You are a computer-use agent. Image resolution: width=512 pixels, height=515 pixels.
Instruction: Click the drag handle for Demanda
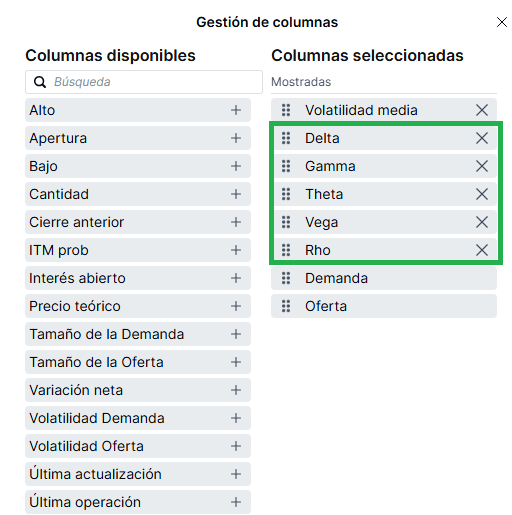point(286,278)
